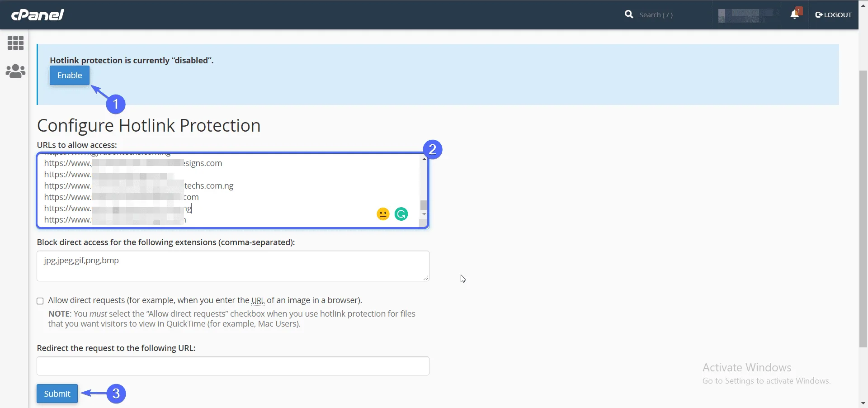This screenshot has width=868, height=408.
Task: Open the blurred user account menu
Action: click(745, 15)
